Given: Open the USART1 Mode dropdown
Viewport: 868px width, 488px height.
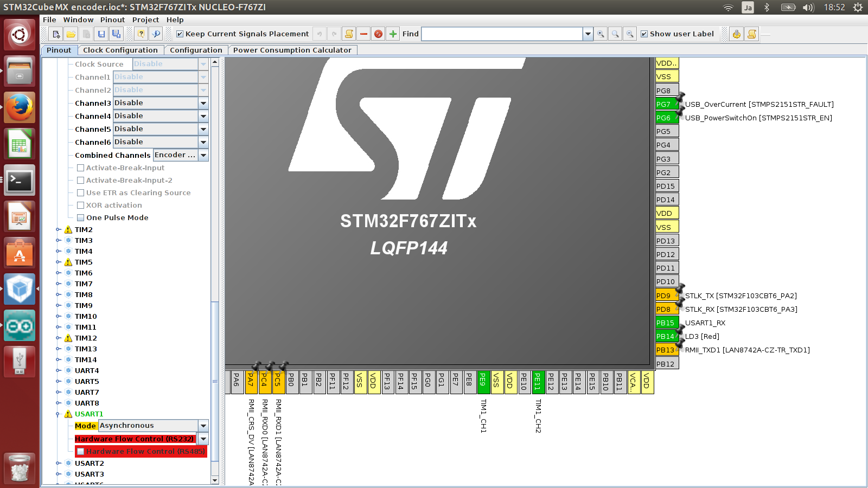Looking at the screenshot, I should 203,426.
